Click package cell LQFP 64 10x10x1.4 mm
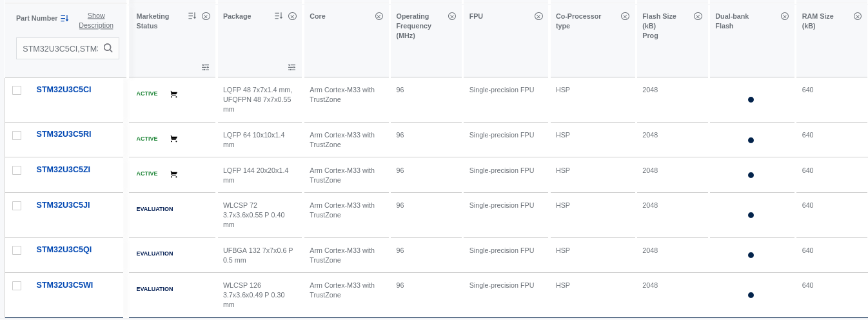868x320 pixels. point(254,140)
